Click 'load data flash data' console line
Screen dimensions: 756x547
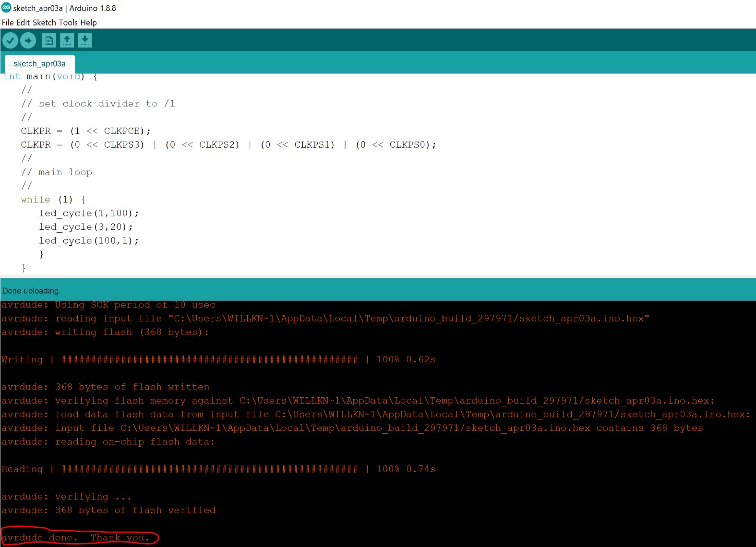pos(376,414)
